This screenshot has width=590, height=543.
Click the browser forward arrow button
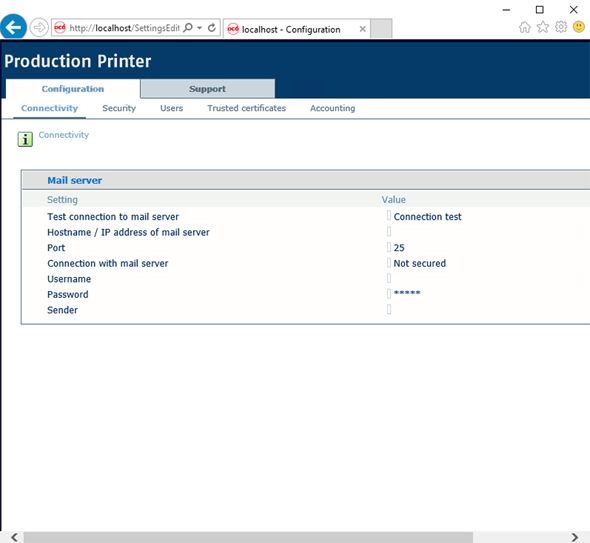pos(39,27)
